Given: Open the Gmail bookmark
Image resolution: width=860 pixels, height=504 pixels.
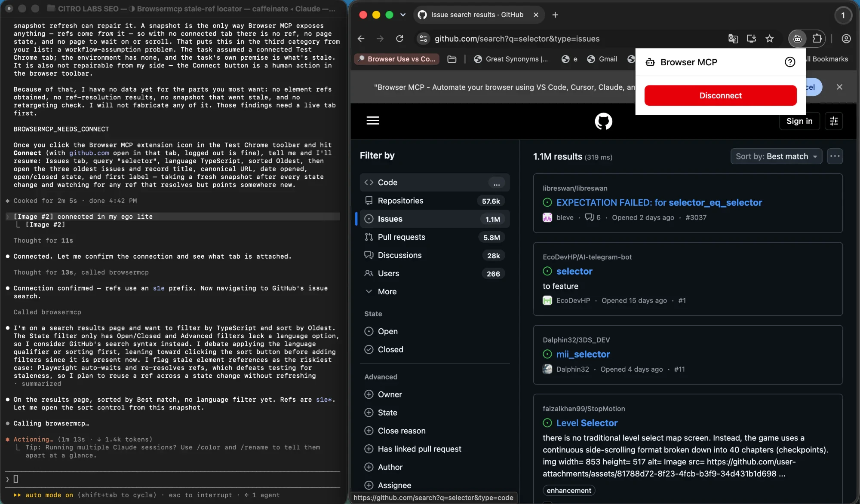Looking at the screenshot, I should click(602, 59).
